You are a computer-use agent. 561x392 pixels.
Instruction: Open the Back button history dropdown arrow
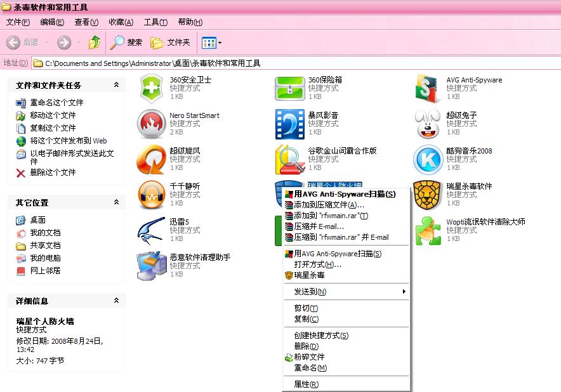coord(46,42)
